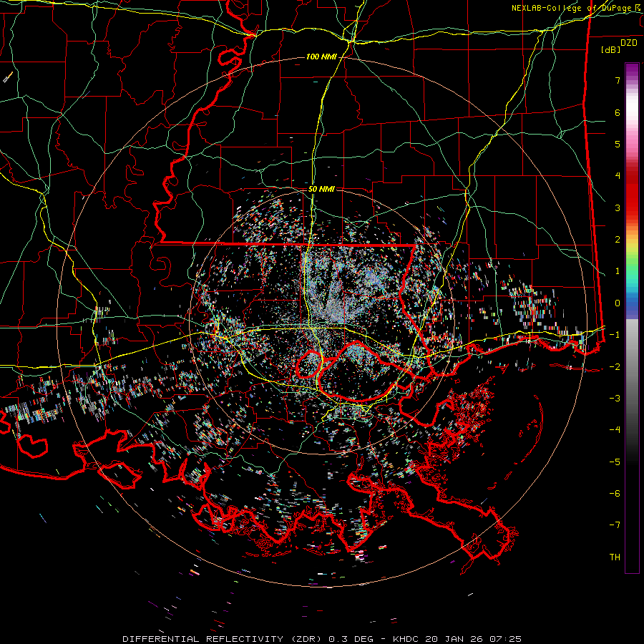Click the ZDR color scale bar
The image size is (644, 644).
[632, 318]
